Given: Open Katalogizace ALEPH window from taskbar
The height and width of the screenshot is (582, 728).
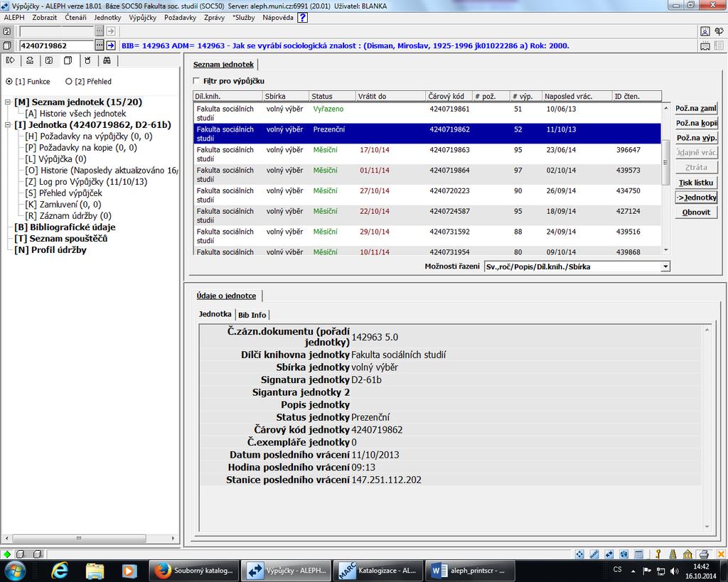Looking at the screenshot, I should (378, 570).
